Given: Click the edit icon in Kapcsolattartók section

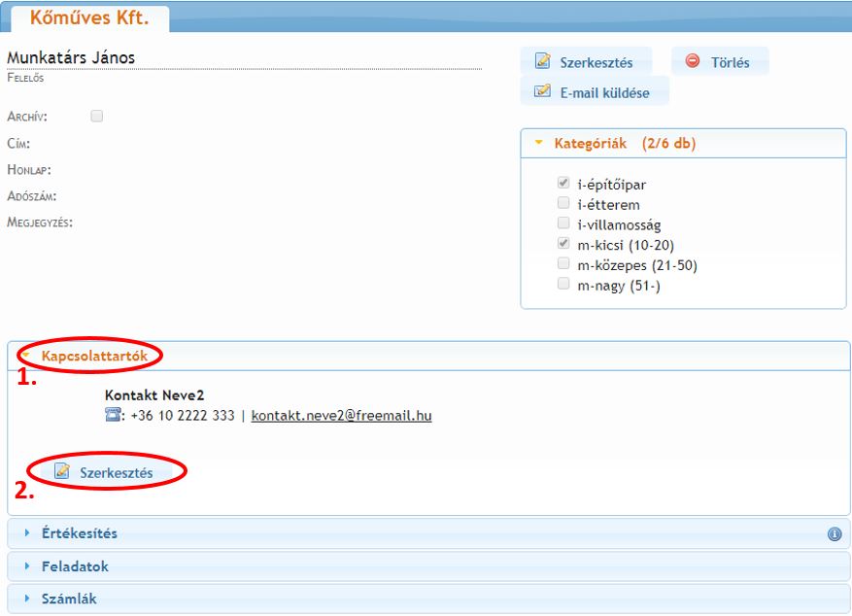Looking at the screenshot, I should pyautogui.click(x=62, y=472).
